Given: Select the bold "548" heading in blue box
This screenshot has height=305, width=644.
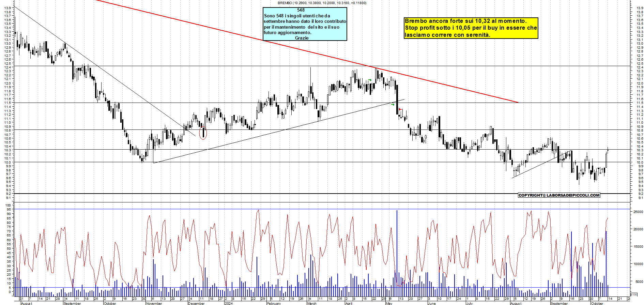Looking at the screenshot, I should (x=301, y=10).
